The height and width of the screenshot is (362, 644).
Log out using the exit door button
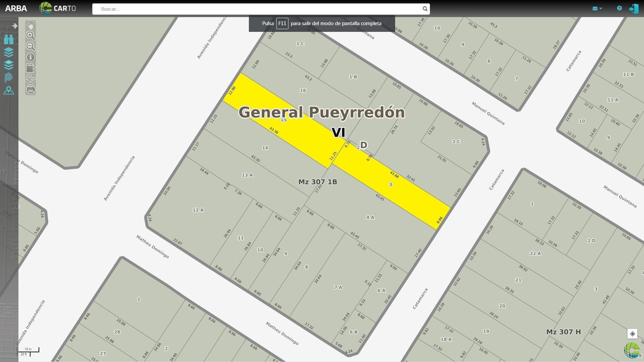[x=634, y=8]
